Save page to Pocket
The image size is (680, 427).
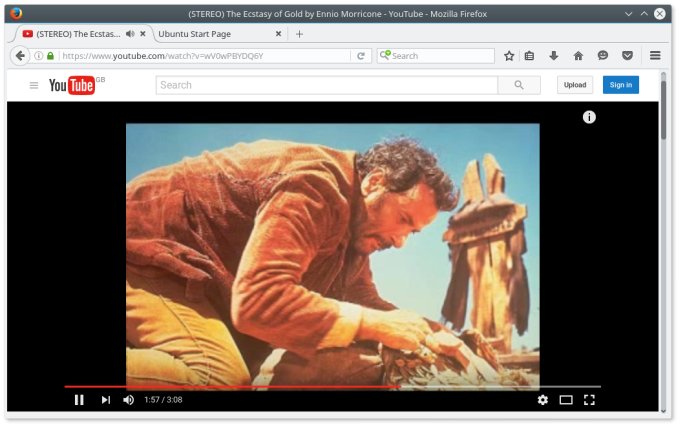coord(627,55)
